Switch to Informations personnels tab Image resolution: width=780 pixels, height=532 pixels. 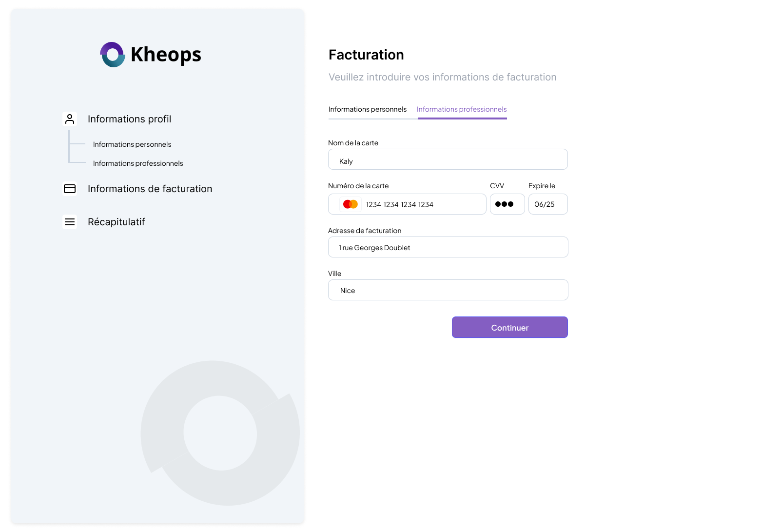pos(367,109)
